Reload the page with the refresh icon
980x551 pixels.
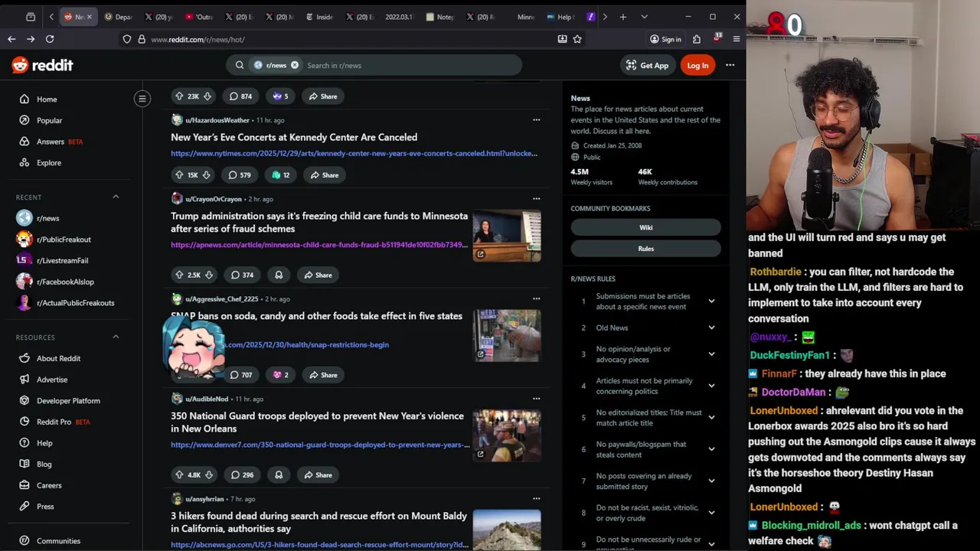coord(50,39)
